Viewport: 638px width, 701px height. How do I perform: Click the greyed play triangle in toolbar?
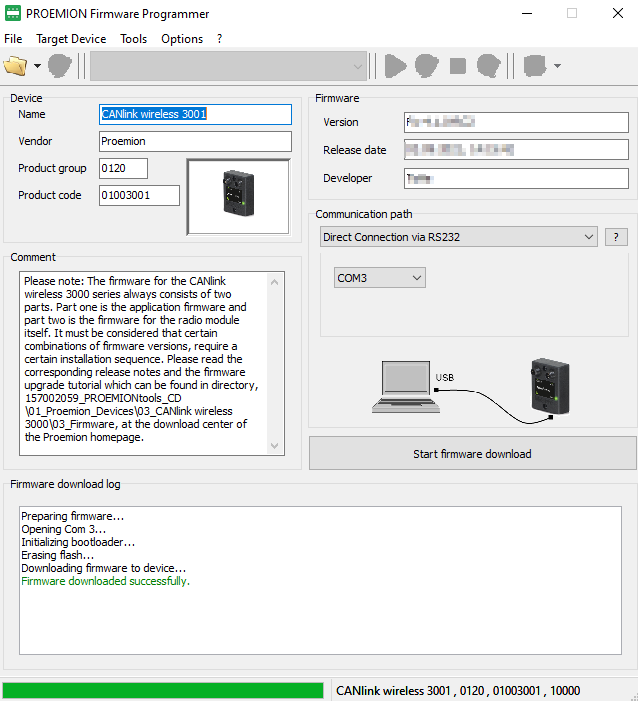coord(396,66)
